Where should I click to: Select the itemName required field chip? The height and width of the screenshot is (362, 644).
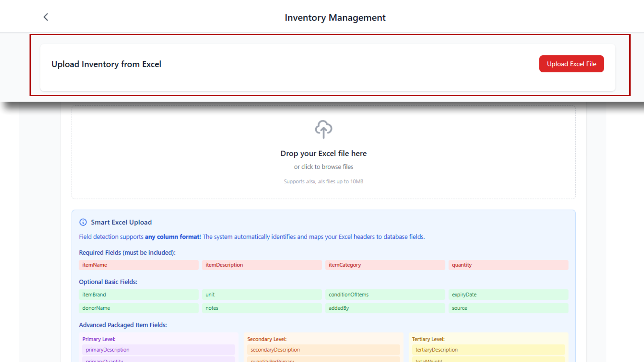pyautogui.click(x=138, y=265)
